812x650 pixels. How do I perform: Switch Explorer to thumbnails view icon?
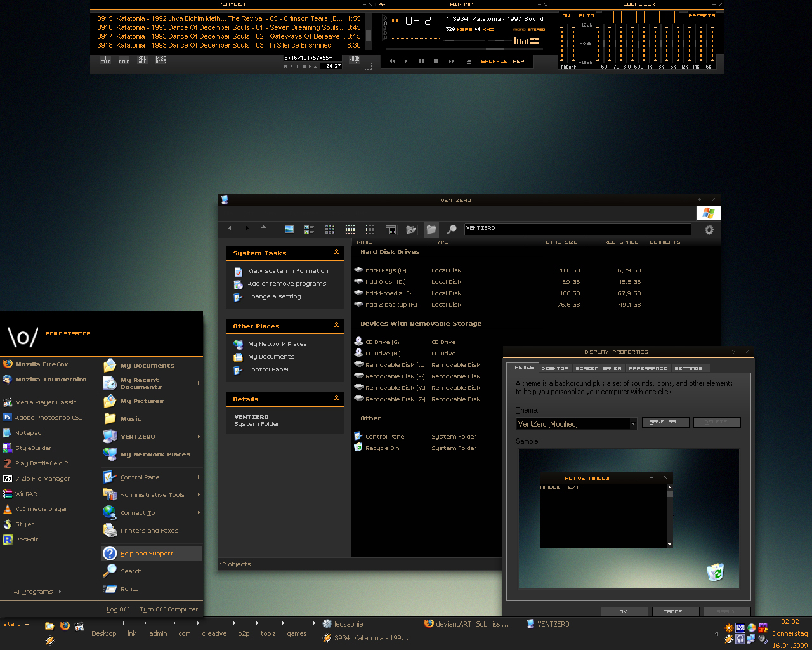(x=289, y=229)
